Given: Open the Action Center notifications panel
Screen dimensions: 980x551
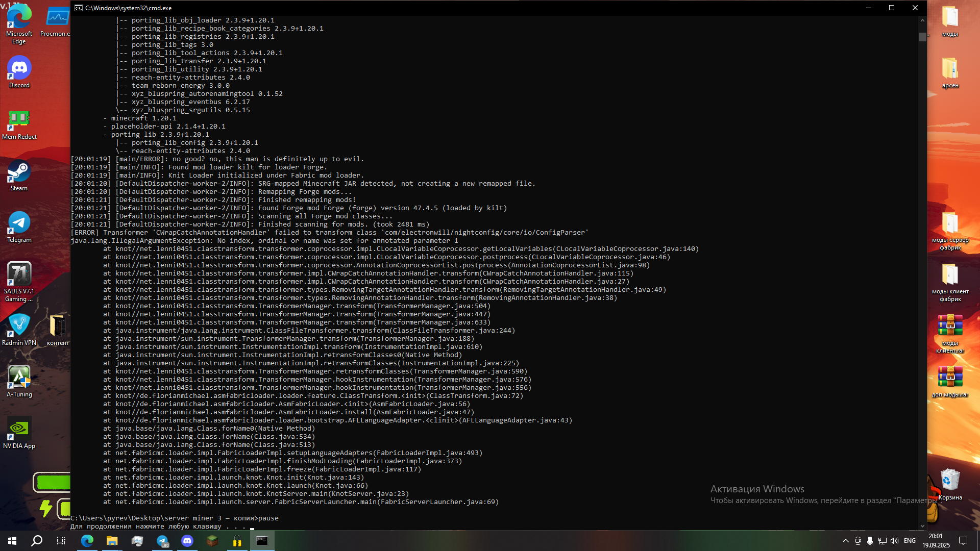Looking at the screenshot, I should click(963, 541).
